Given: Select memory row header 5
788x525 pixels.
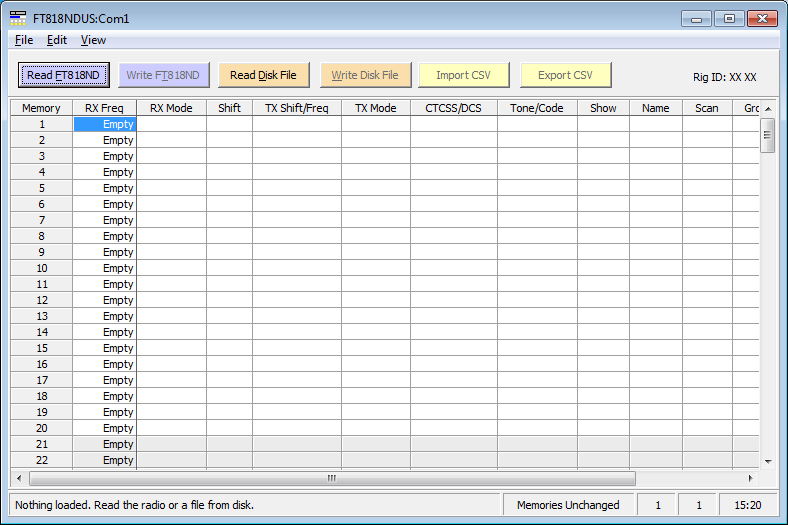Looking at the screenshot, I should (42, 188).
